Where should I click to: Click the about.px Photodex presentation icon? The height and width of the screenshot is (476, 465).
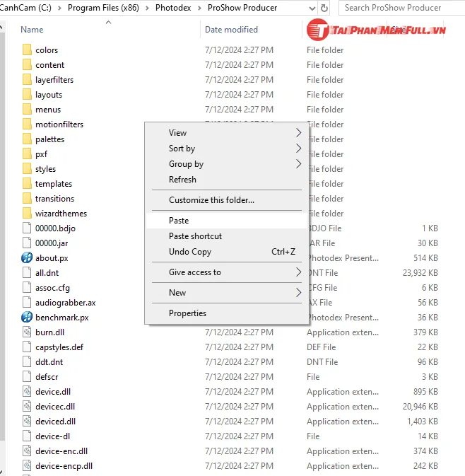27,257
